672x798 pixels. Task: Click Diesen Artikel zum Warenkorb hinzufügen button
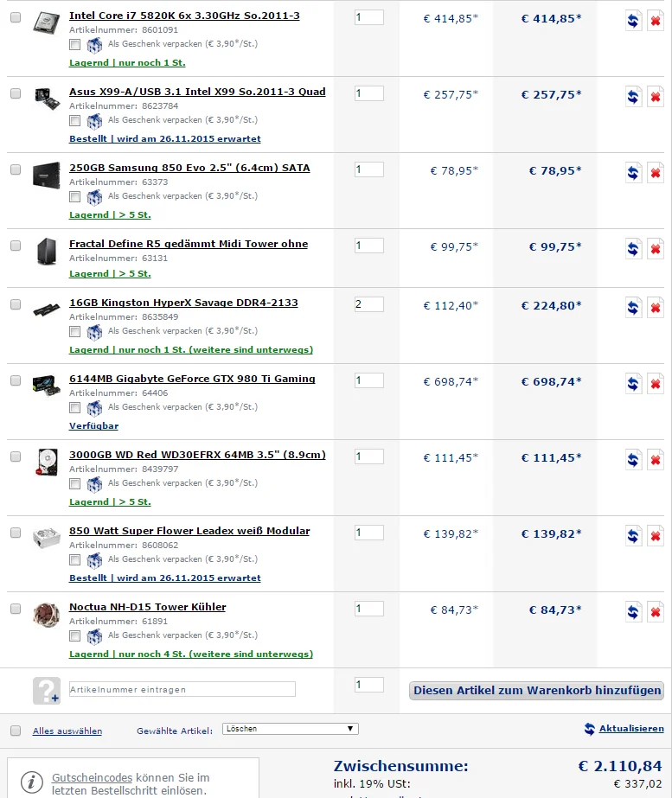(537, 690)
